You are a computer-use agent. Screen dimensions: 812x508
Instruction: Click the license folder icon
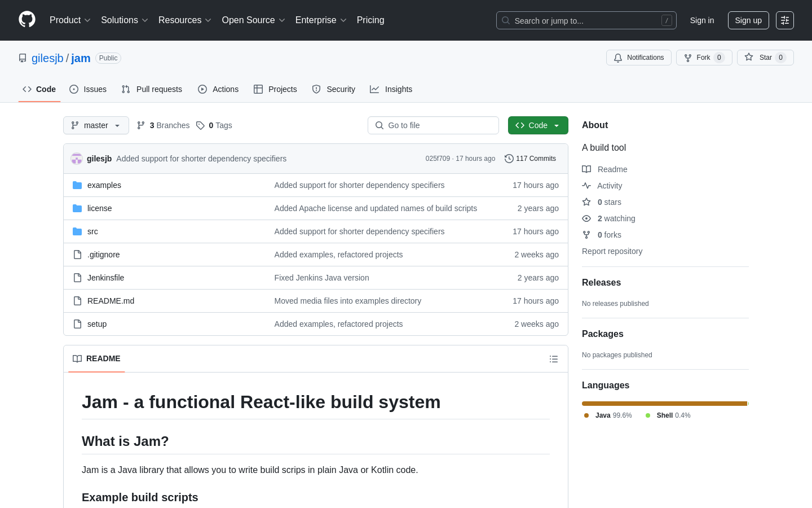coord(77,208)
